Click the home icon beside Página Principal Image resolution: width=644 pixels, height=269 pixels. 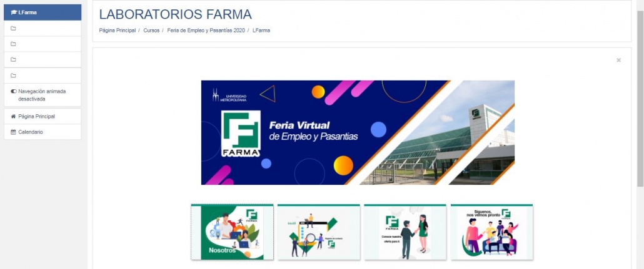13,117
